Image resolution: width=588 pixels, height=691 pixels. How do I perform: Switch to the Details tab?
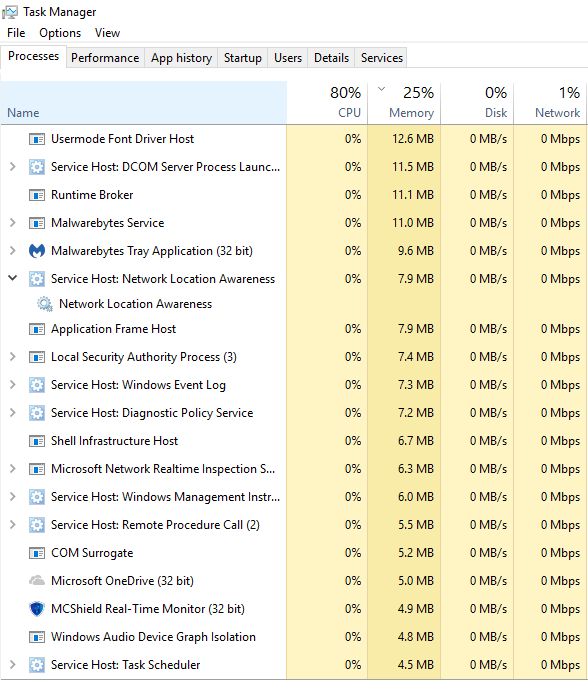(x=331, y=58)
